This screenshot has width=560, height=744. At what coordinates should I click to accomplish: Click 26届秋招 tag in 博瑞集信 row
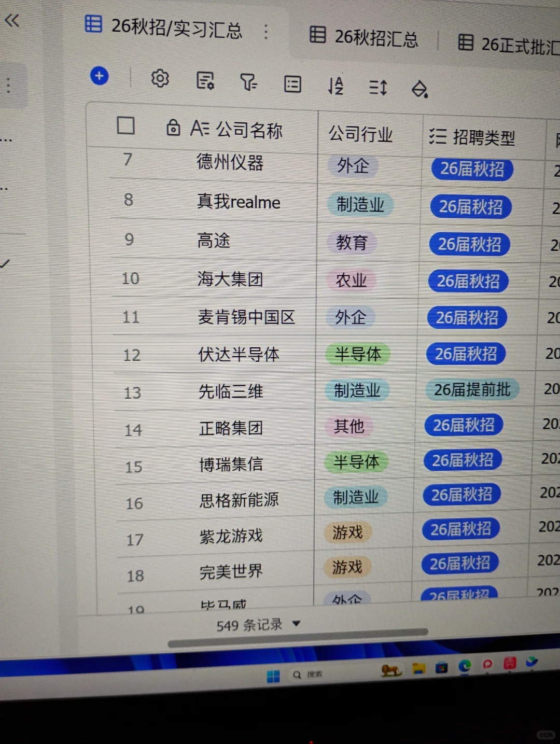463,460
